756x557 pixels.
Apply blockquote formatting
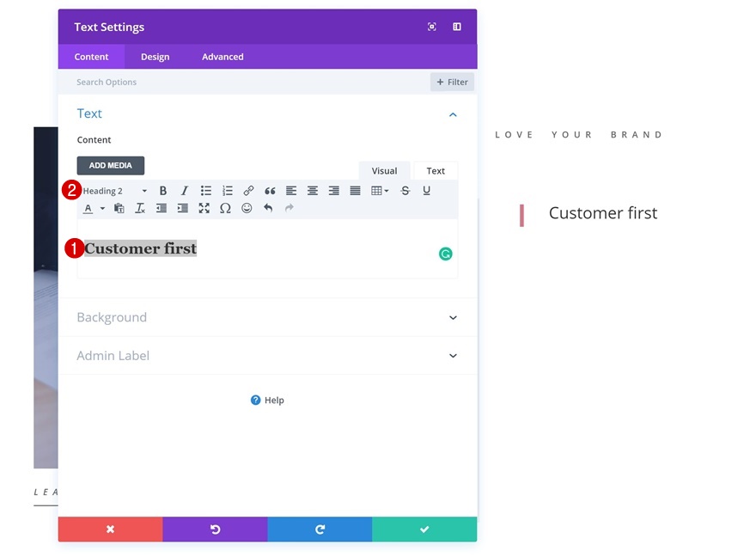click(x=270, y=191)
